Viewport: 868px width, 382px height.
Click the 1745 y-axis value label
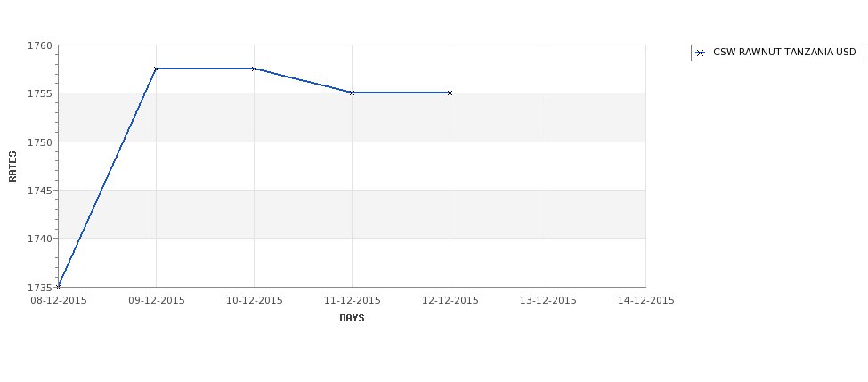(x=40, y=191)
